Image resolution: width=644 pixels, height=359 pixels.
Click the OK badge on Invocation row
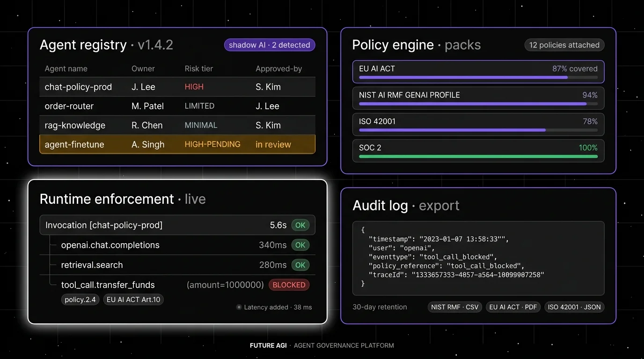[300, 225]
